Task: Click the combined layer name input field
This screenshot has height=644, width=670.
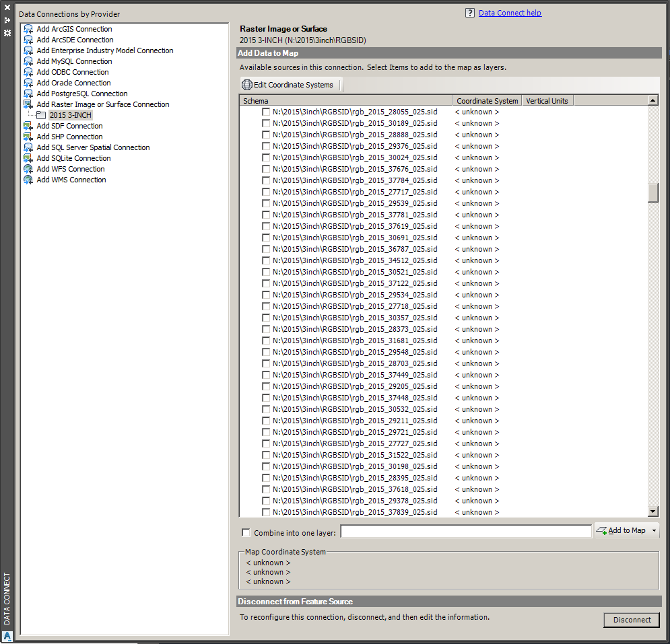Action: click(466, 531)
